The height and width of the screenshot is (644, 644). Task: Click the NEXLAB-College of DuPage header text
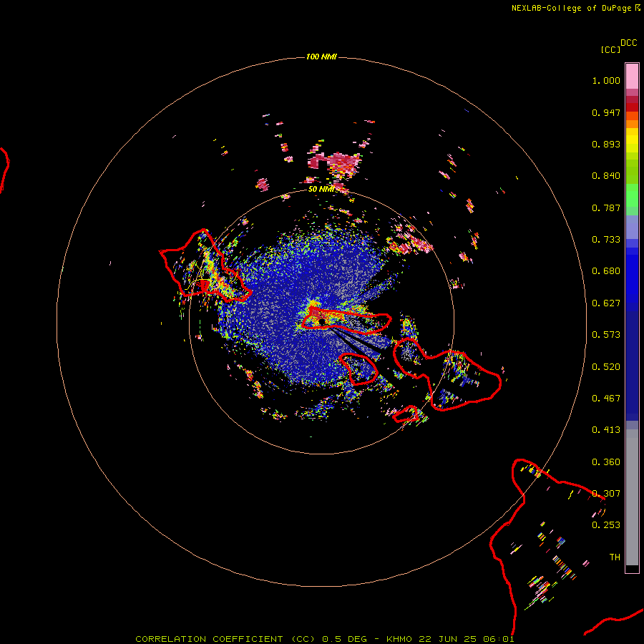pyautogui.click(x=576, y=8)
